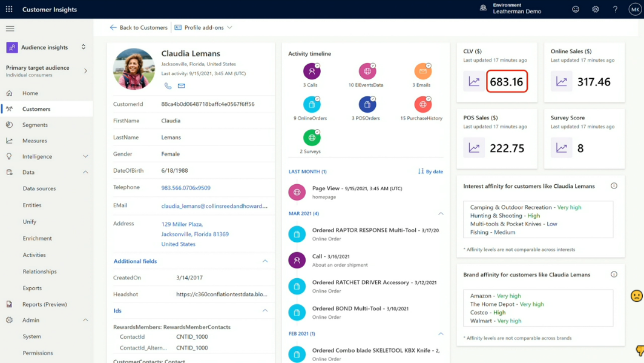Click the CLV trend chart icon
Image resolution: width=644 pixels, height=363 pixels.
pyautogui.click(x=473, y=82)
